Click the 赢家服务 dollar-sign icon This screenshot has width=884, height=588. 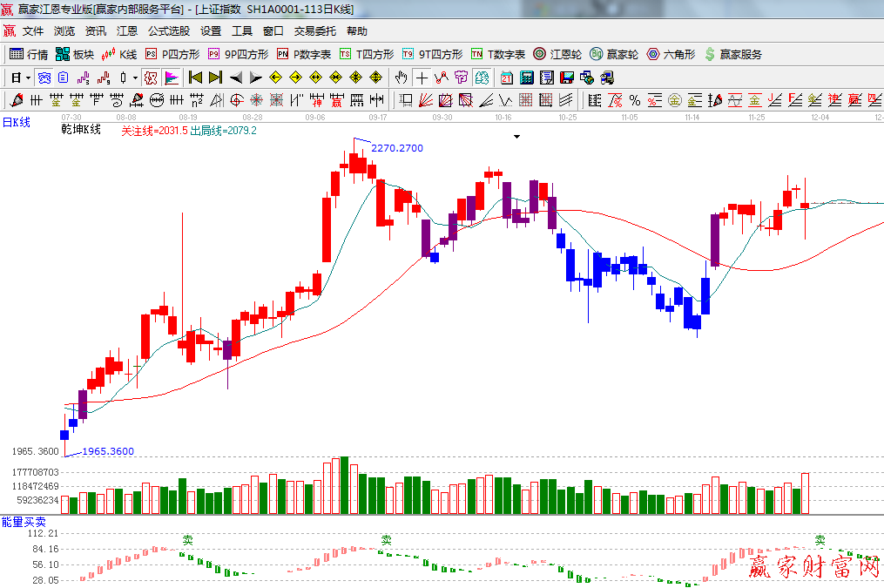[x=733, y=54]
